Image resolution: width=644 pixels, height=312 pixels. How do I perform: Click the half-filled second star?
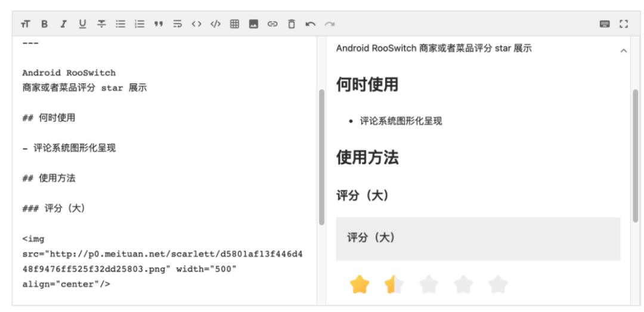(394, 285)
